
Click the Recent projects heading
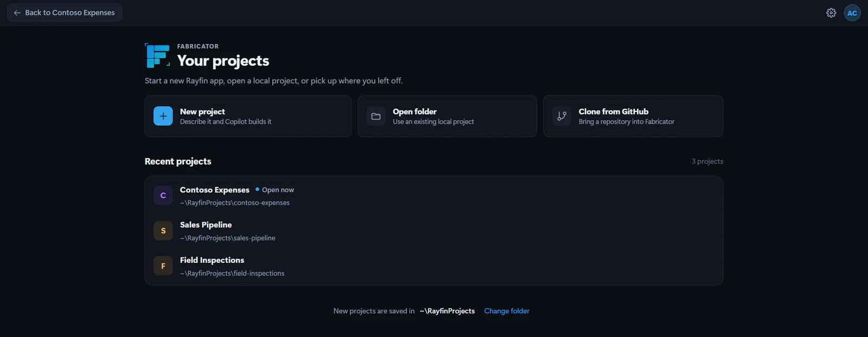coord(178,161)
